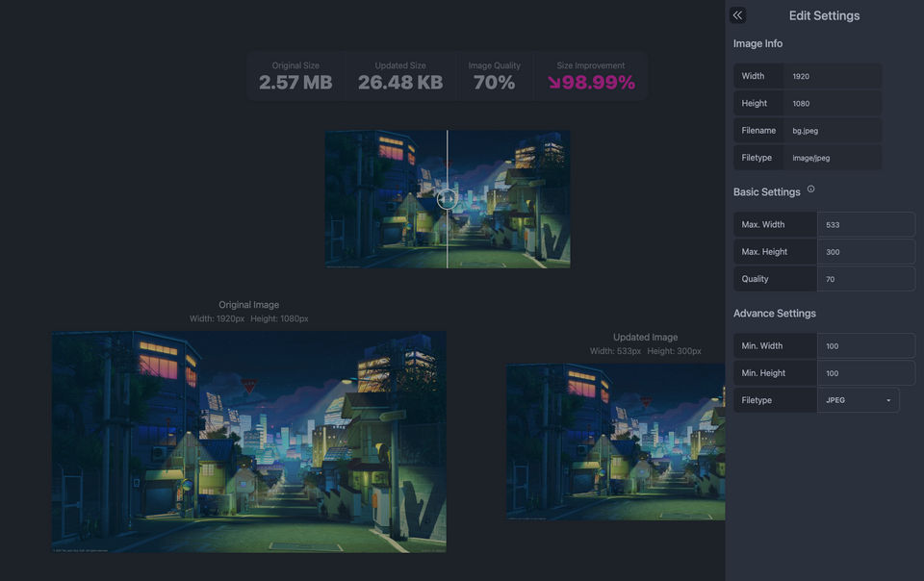Click the Filename bg.jpeg field

[x=833, y=130]
